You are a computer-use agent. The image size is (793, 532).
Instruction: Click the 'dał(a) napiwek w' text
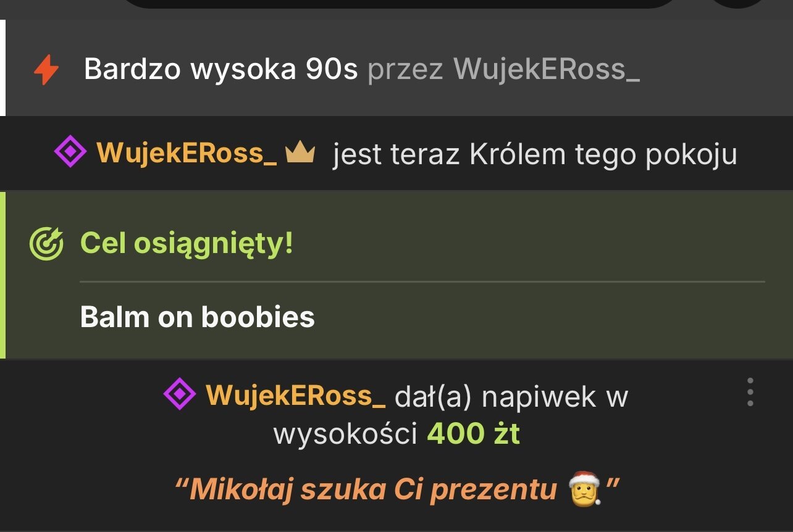point(511,397)
